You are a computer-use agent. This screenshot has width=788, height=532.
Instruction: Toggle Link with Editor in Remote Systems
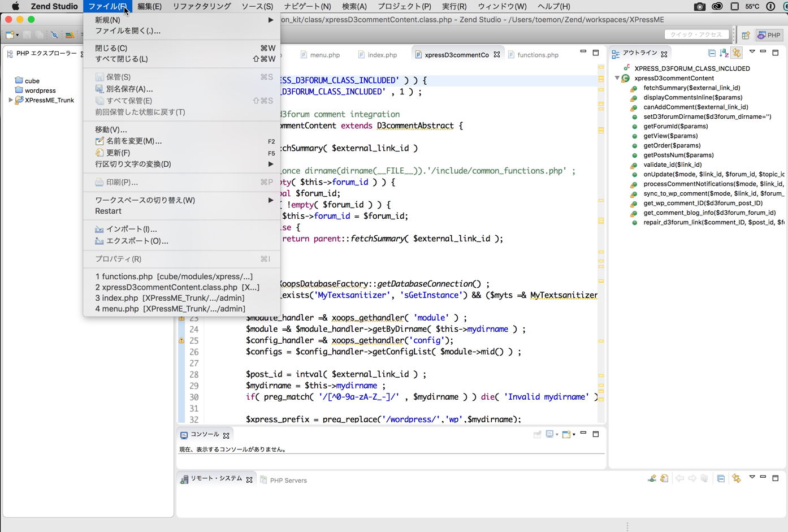coord(736,478)
